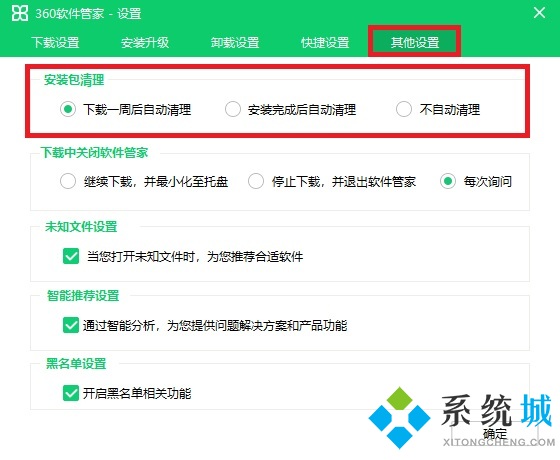The width and height of the screenshot is (560, 460).
Task: Click the 360软件管家 - 设置 title text
Action: [88, 14]
